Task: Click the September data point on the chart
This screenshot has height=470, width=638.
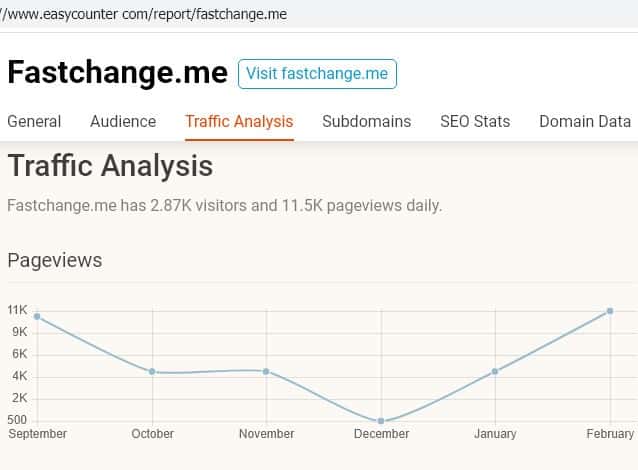Action: (x=37, y=316)
